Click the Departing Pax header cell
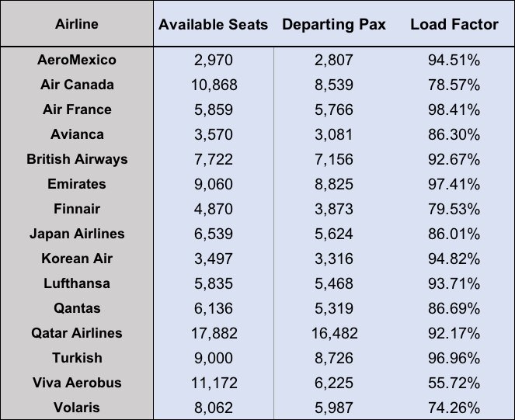 point(334,25)
